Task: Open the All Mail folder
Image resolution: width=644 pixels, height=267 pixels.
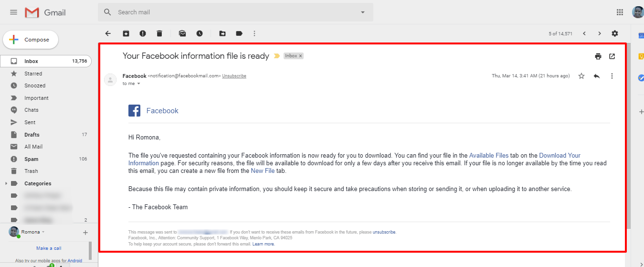Action: click(46, 147)
